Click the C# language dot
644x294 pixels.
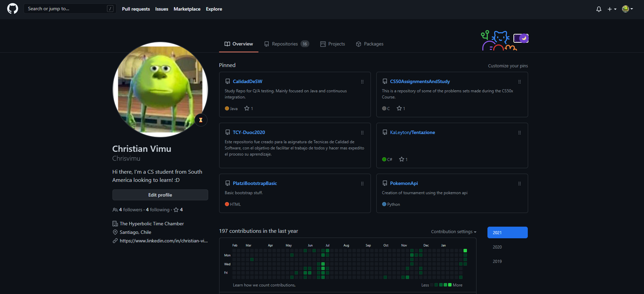(384, 159)
